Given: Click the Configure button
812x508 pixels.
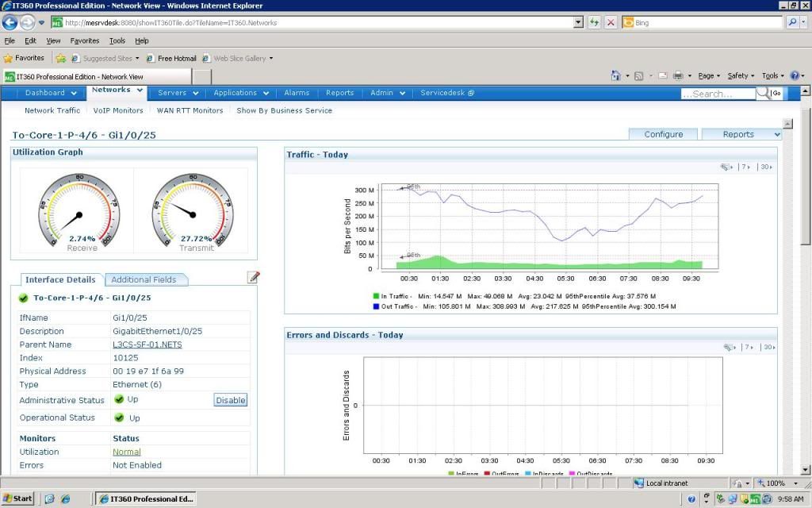Looking at the screenshot, I should point(664,134).
